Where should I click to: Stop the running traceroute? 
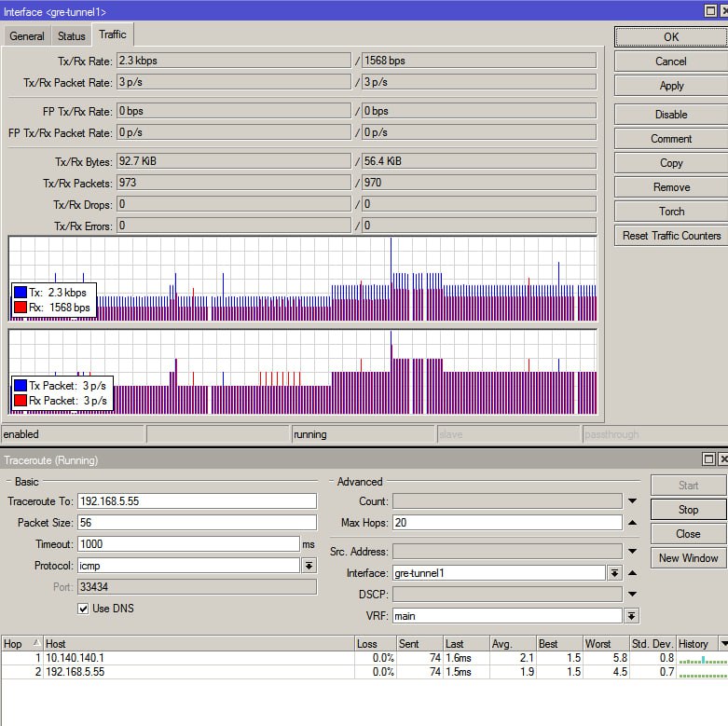(688, 510)
